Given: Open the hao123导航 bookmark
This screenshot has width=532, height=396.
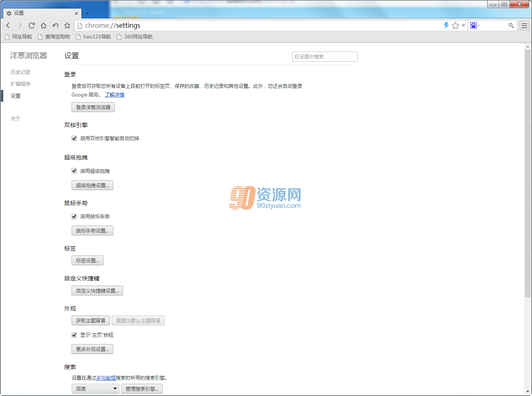Looking at the screenshot, I should 93,37.
